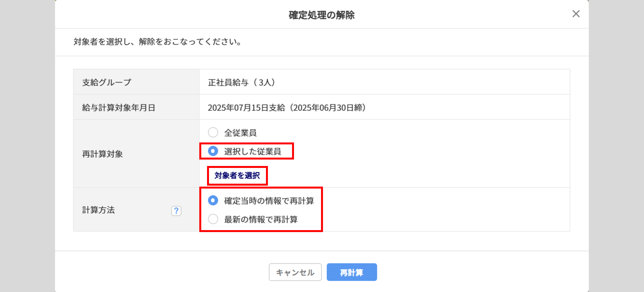Image resolution: width=644 pixels, height=292 pixels.
Task: Click the 給与計算対象年月日 row label
Action: [118, 108]
